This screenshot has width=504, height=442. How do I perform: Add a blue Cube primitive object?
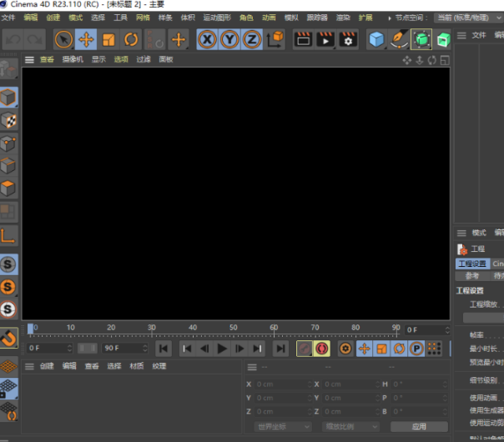click(x=376, y=39)
